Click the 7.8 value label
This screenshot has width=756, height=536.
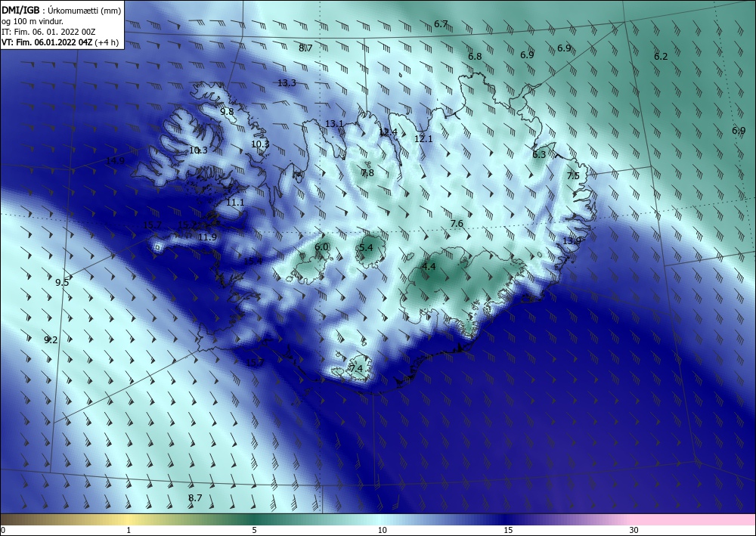coord(367,172)
